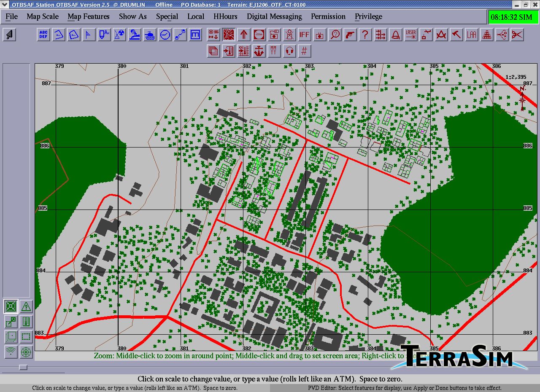Click the red up-arrow toolbar icon
Image resolution: width=540 pixels, height=392 pixels.
[x=244, y=35]
